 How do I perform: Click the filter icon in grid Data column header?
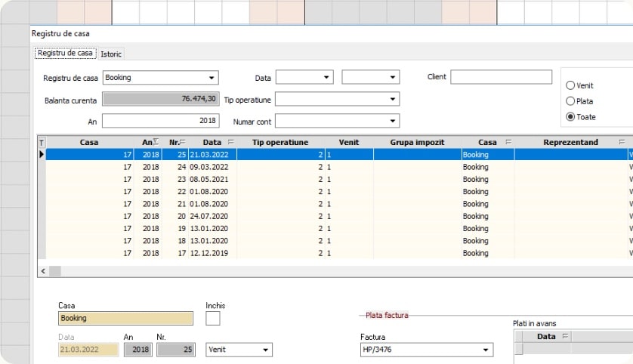click(x=230, y=142)
